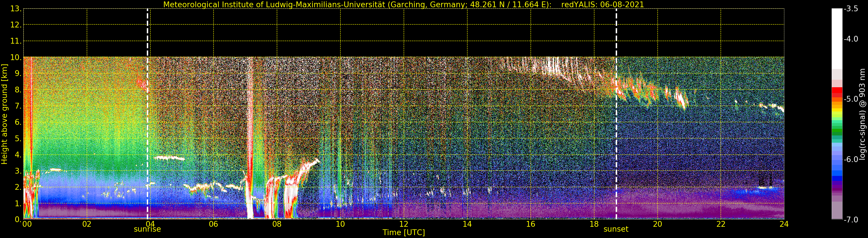Click the 'Time [UTC]' axis label
This screenshot has height=238, width=868.
tap(404, 233)
